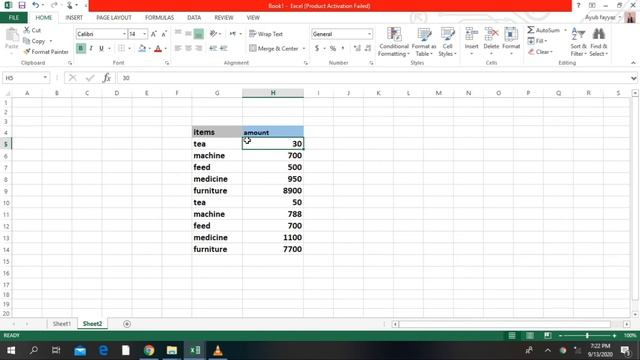Viewport: 640px width, 360px height.
Task: Select column H header
Action: 273,93
